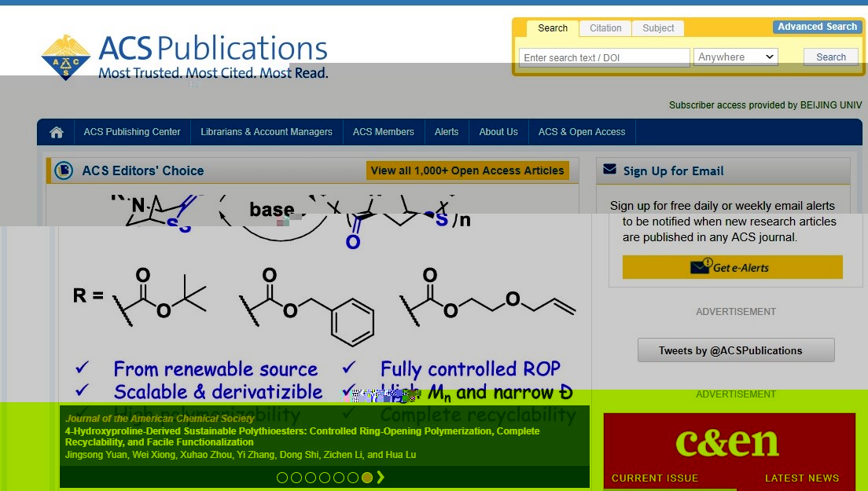
Task: Select the fifth carousel slide dot
Action: click(339, 478)
